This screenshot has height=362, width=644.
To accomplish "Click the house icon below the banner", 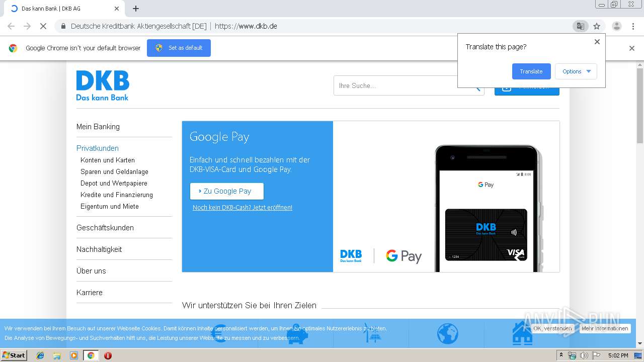I will (x=522, y=333).
